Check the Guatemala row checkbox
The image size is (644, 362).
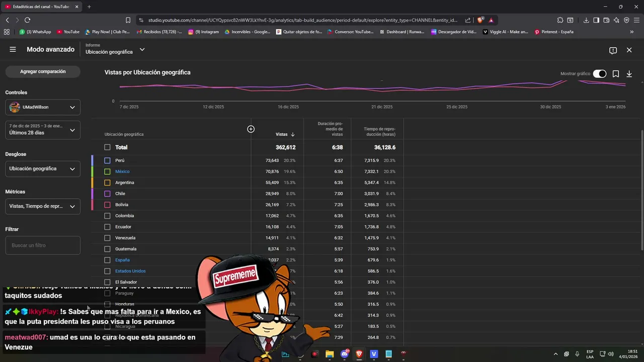(107, 249)
